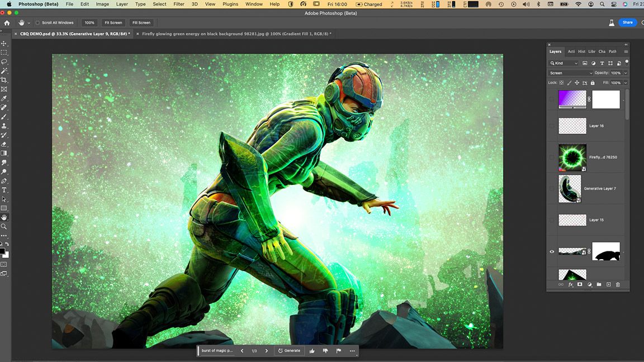Image resolution: width=644 pixels, height=362 pixels.
Task: Open the File menu
Action: (x=69, y=4)
